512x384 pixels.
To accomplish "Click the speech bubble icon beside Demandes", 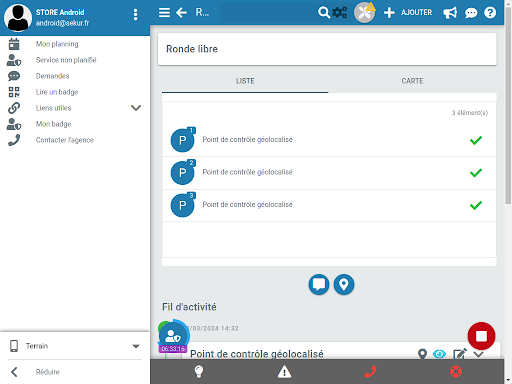I will pyautogui.click(x=14, y=76).
